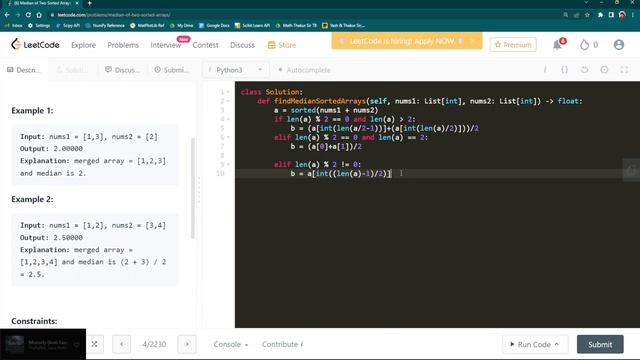The image size is (640, 360).
Task: Switch to the Submissions tab
Action: [171, 70]
